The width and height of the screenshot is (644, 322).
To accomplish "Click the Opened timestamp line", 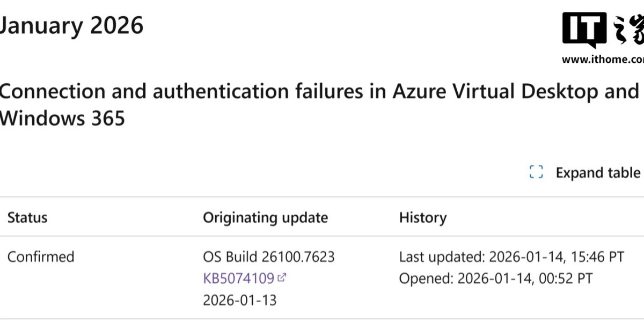I will 496,278.
